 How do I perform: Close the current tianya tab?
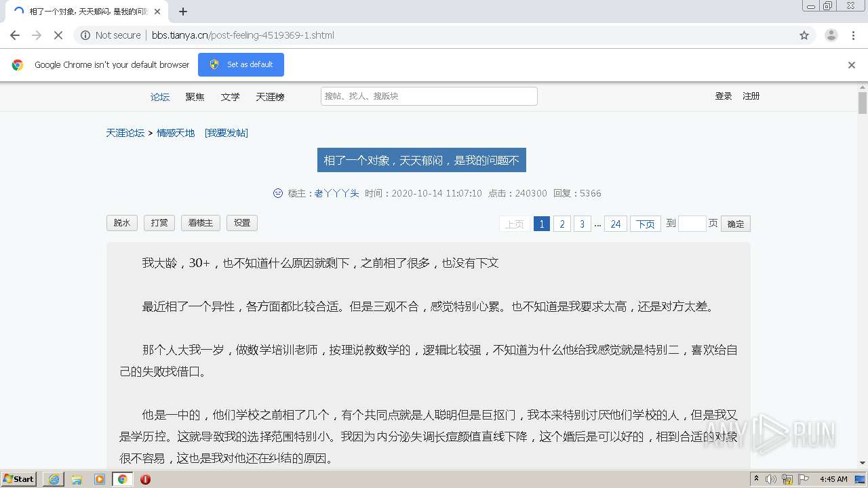point(158,12)
